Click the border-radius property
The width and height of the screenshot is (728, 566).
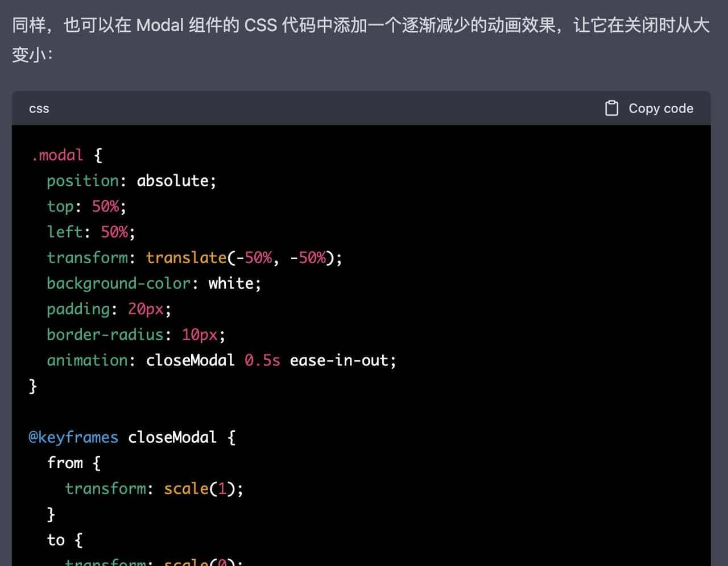click(x=105, y=335)
